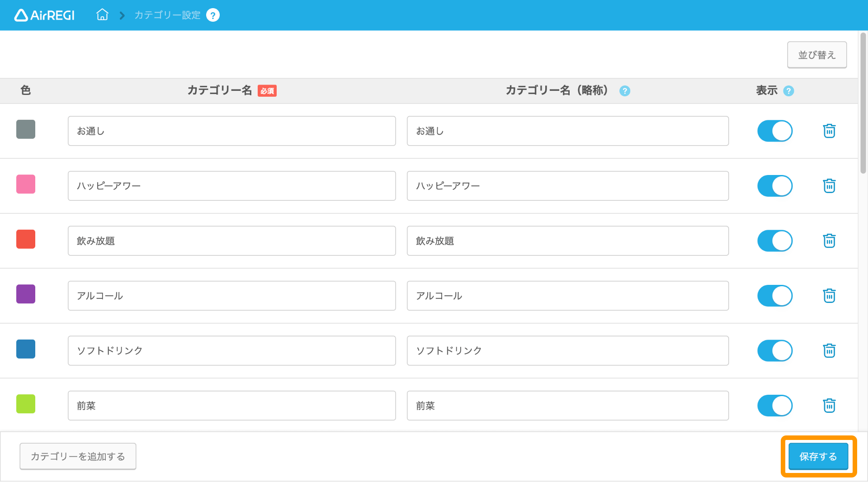This screenshot has height=482, width=868.
Task: Delete the 前菜 category row
Action: coord(829,406)
